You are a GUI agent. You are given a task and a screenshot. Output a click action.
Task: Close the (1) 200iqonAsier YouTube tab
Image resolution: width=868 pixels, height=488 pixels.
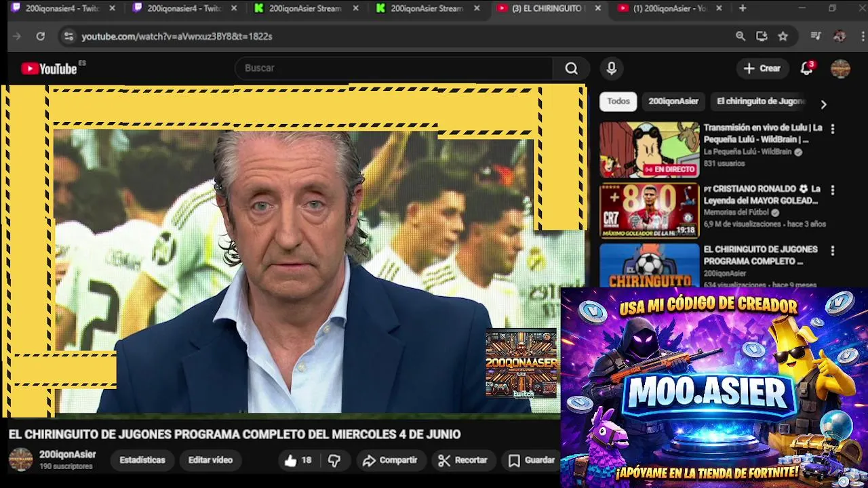719,8
